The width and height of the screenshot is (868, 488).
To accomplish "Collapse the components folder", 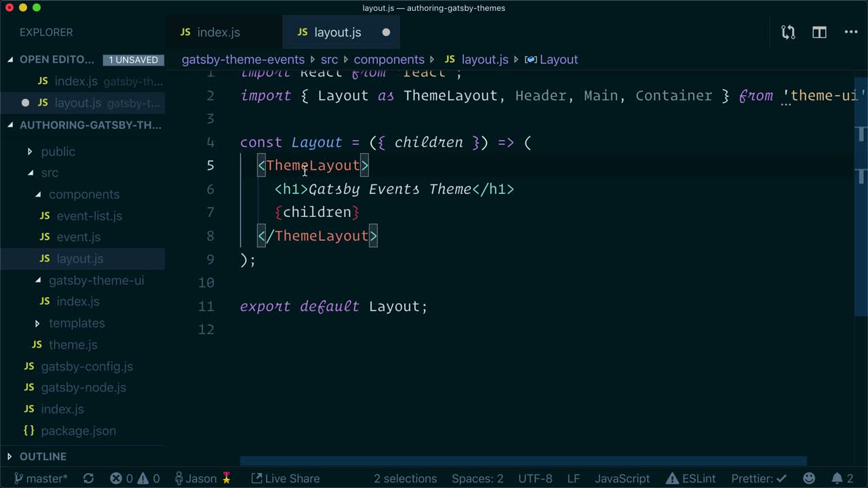I will point(84,195).
